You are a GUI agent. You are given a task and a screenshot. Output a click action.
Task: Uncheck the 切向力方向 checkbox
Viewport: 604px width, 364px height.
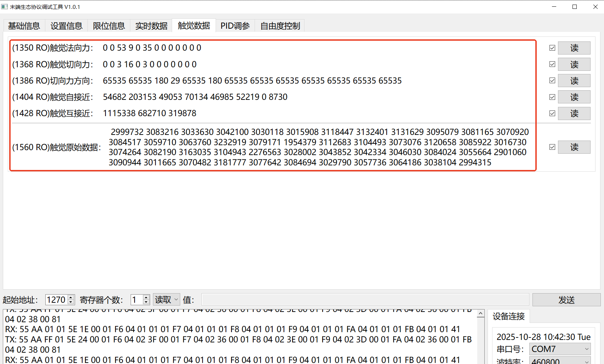coord(552,80)
